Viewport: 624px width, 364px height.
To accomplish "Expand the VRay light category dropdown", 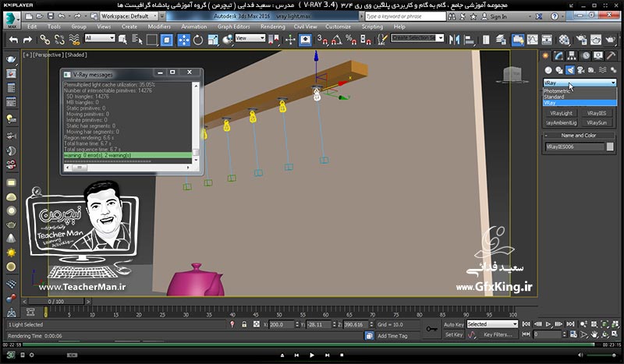I will (x=580, y=83).
